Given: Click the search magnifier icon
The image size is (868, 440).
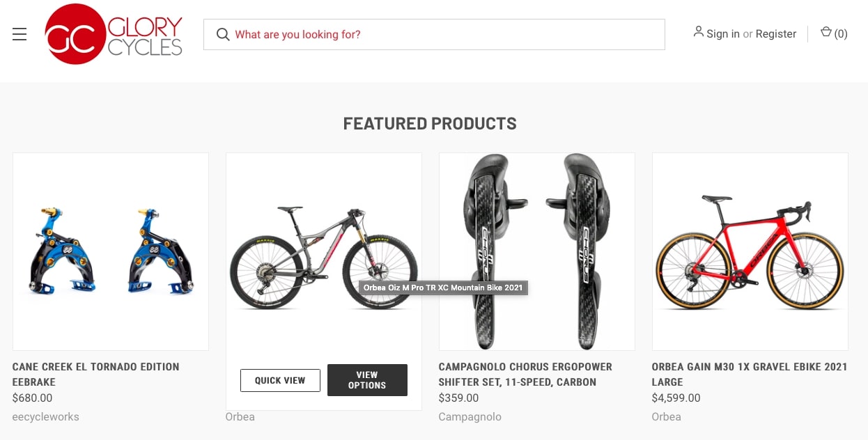Looking at the screenshot, I should [x=223, y=35].
